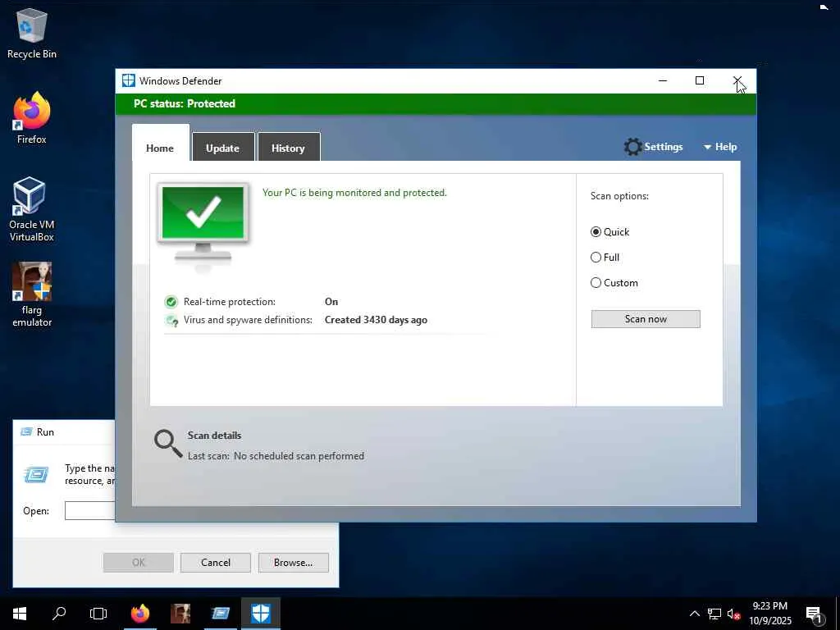Click the Run program icon beside the description
The height and width of the screenshot is (630, 840).
[36, 474]
